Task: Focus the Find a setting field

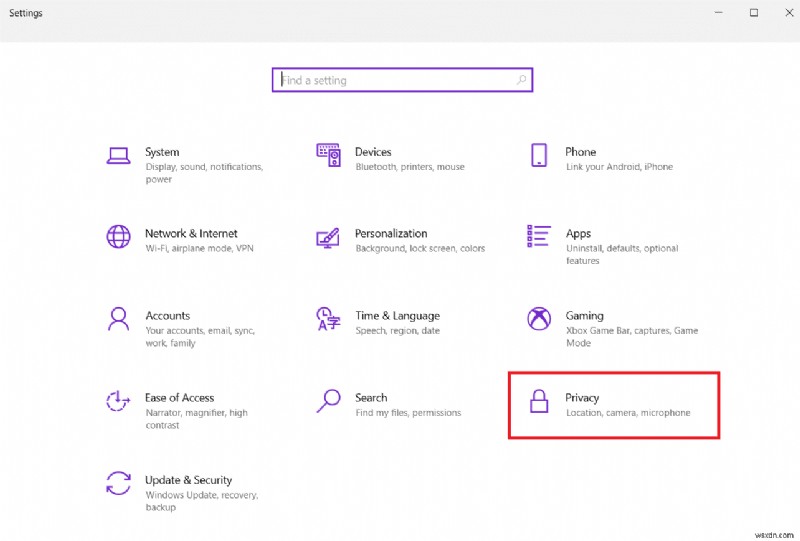Action: tap(395, 80)
